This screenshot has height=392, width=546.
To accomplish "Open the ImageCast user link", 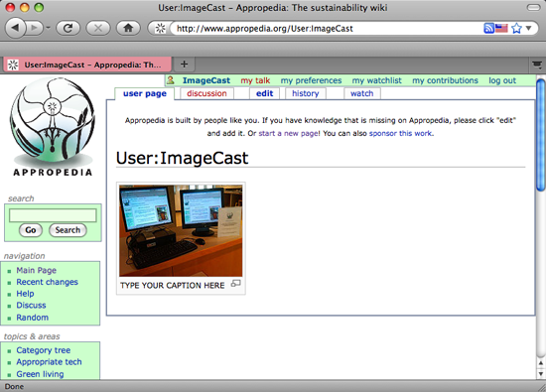I will click(x=206, y=80).
